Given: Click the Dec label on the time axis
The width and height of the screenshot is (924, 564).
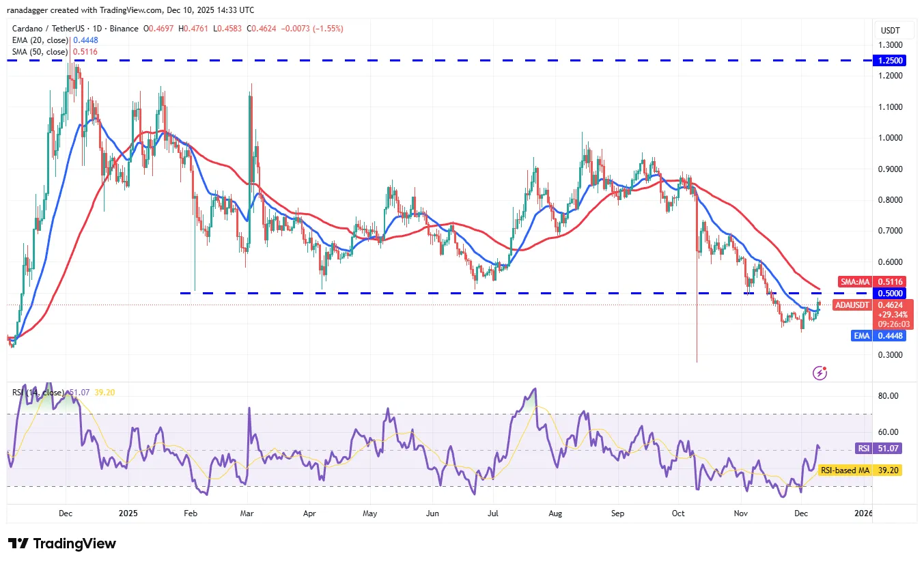Looking at the screenshot, I should [x=65, y=513].
